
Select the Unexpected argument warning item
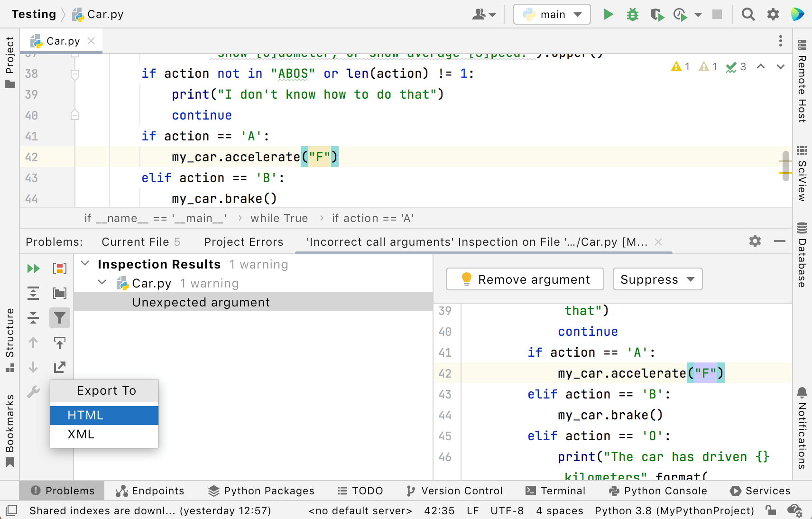point(201,302)
